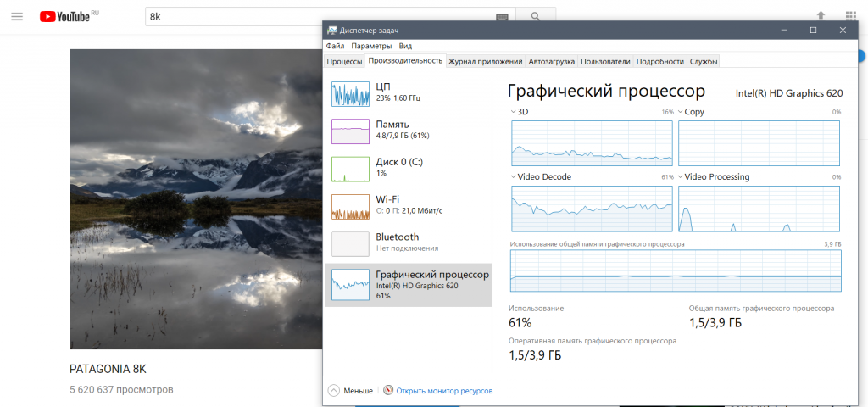Open the YouTube apps grid icon

pos(851,15)
